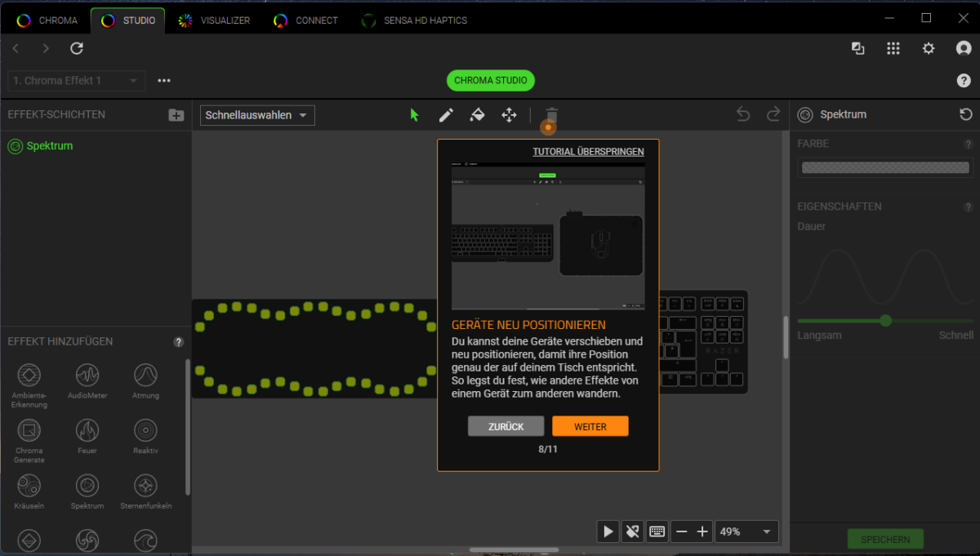Add a new effect layer group

click(x=176, y=115)
